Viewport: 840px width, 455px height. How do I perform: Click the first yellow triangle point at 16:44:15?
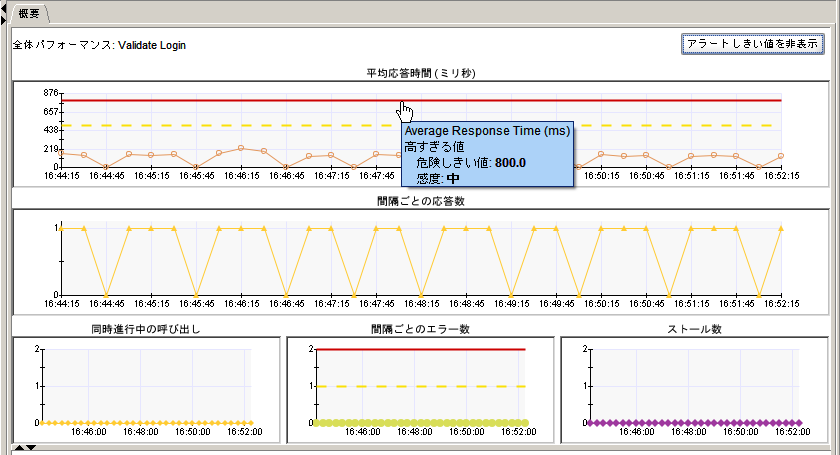point(63,228)
